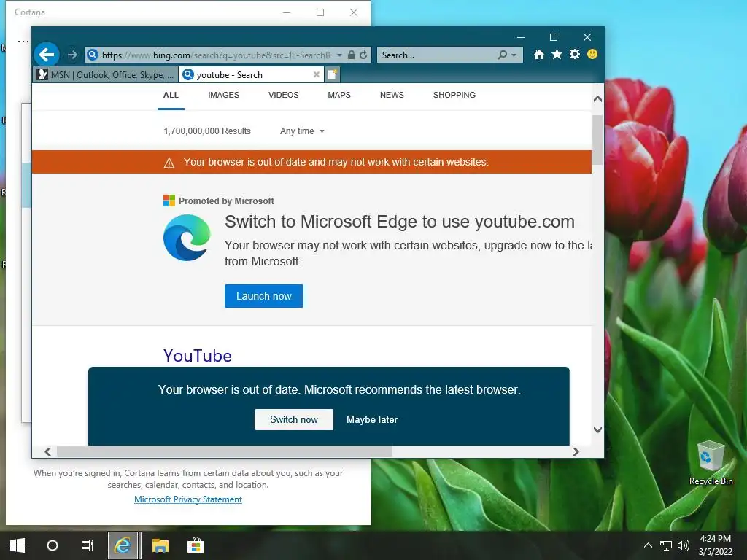Open the search provider dropdown arrow
747x560 pixels.
point(514,55)
